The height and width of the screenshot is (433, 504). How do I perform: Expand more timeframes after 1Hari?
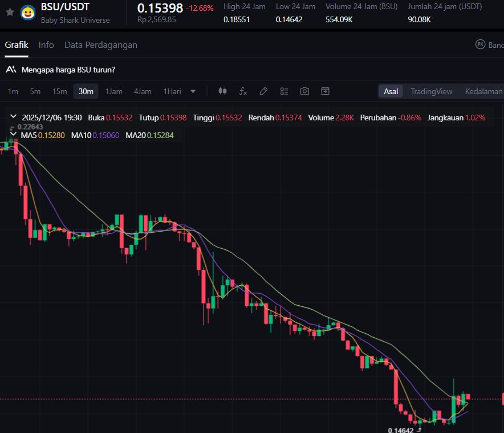click(x=193, y=91)
